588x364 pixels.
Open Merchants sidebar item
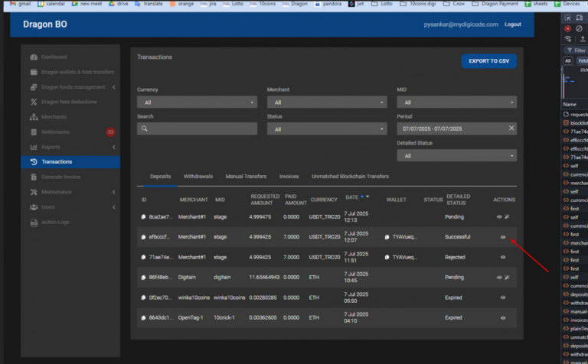pyautogui.click(x=70, y=117)
